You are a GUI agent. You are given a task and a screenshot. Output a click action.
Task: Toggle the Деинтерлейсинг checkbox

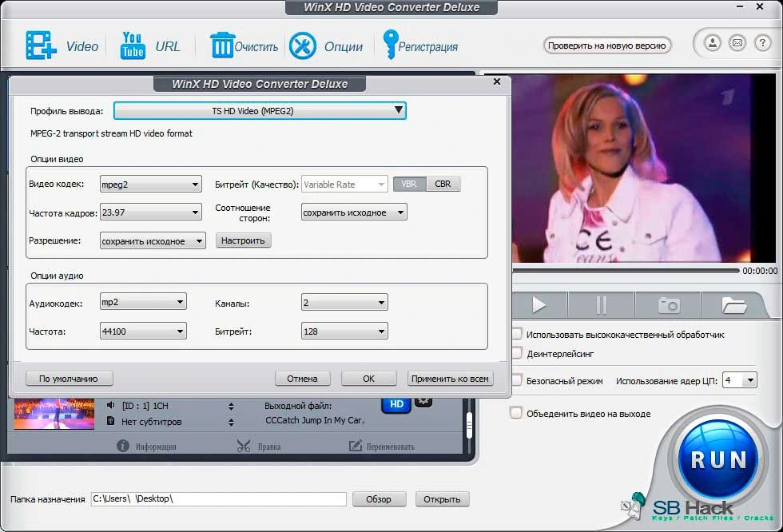(x=517, y=353)
